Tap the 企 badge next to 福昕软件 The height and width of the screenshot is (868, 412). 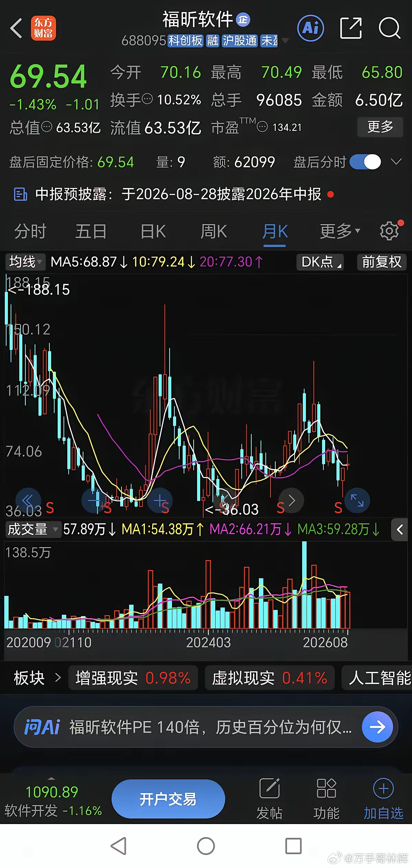point(243,20)
